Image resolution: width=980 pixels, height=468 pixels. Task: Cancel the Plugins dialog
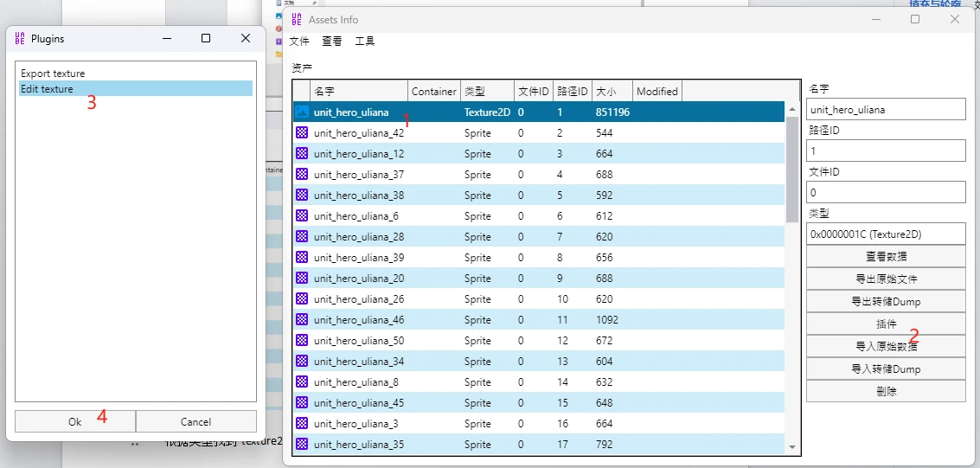[x=195, y=422]
